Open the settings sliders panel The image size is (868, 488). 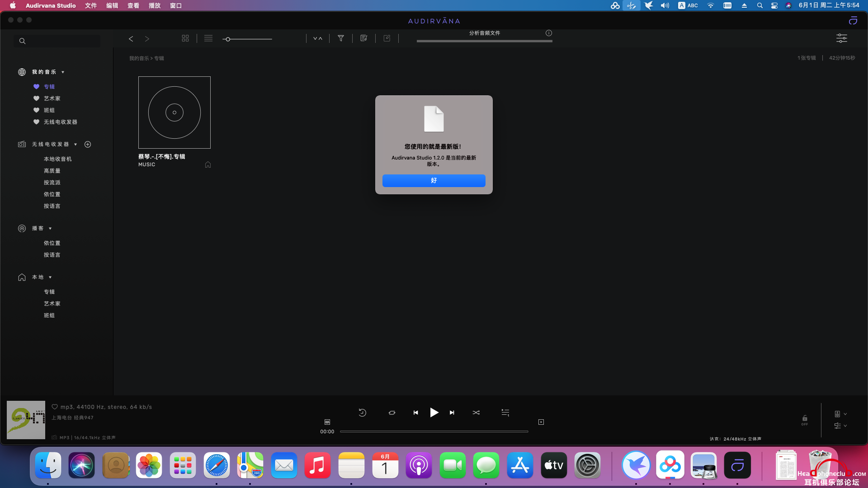(842, 38)
